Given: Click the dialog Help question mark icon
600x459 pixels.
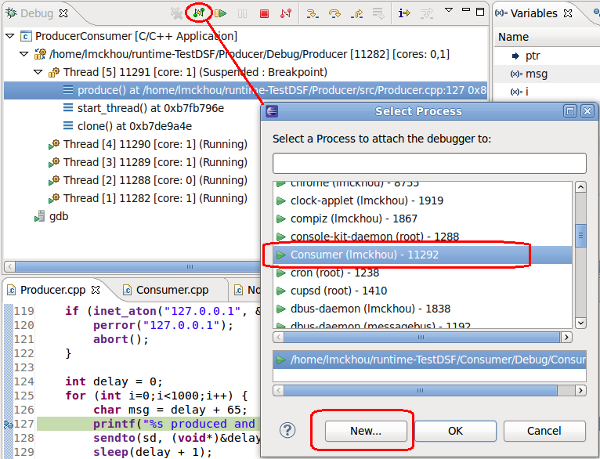Looking at the screenshot, I should (287, 430).
